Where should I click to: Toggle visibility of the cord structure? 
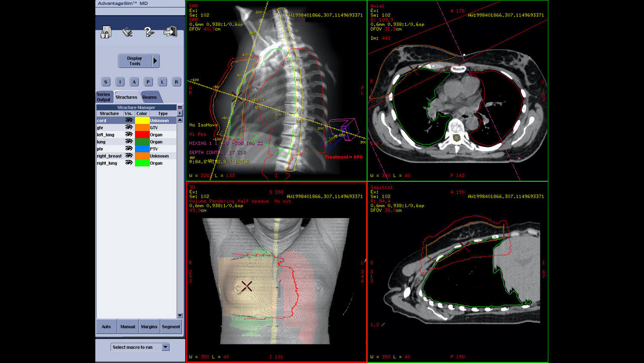click(129, 121)
